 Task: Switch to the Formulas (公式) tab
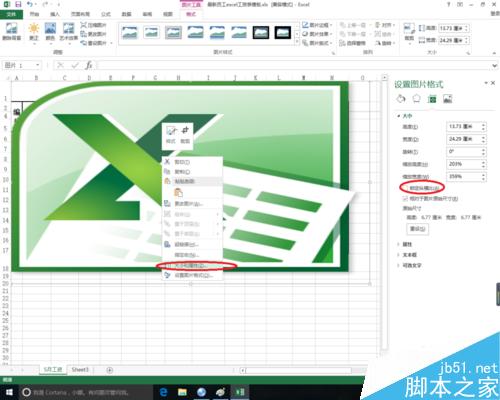106,14
